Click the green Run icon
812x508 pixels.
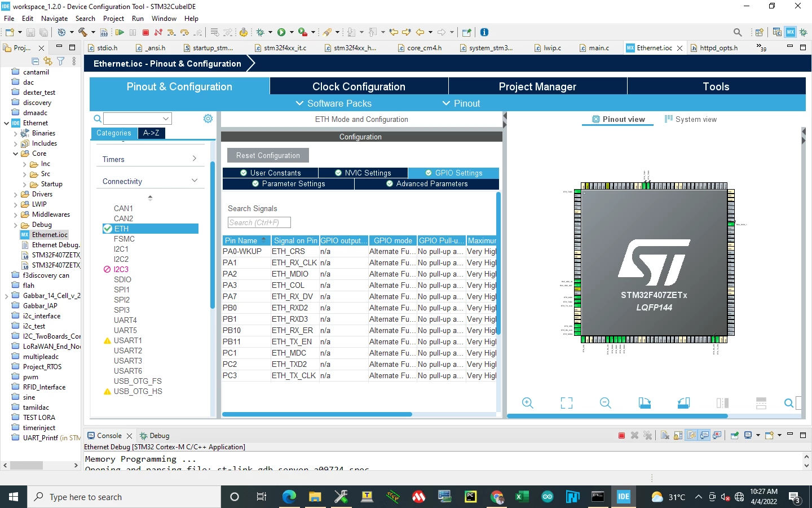click(281, 32)
